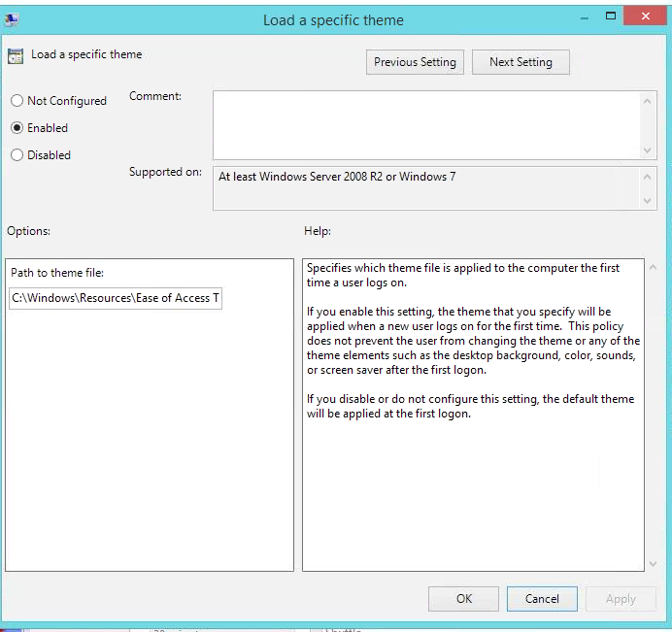
Task: Choose the Enabled radio option
Action: [x=17, y=128]
